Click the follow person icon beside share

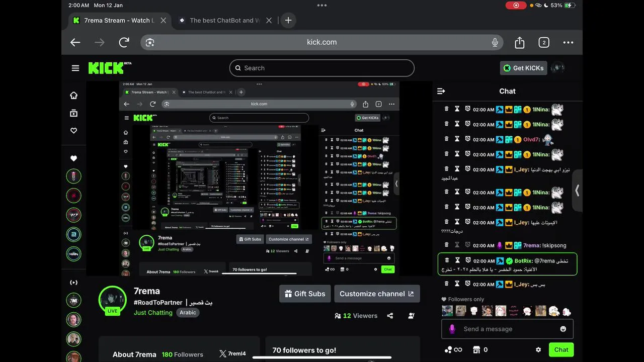pyautogui.click(x=412, y=316)
